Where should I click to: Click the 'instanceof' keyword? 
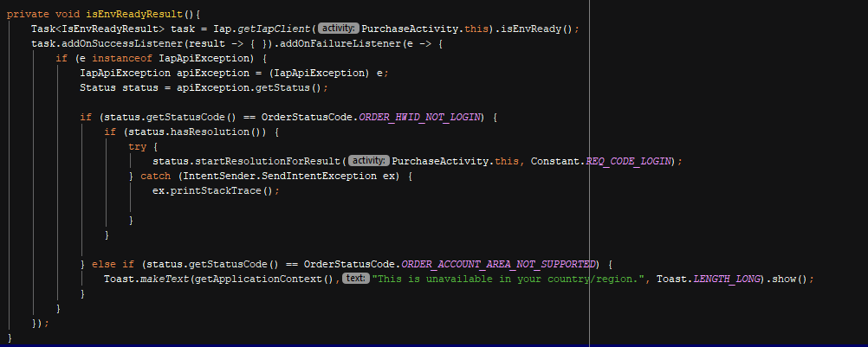(x=122, y=58)
